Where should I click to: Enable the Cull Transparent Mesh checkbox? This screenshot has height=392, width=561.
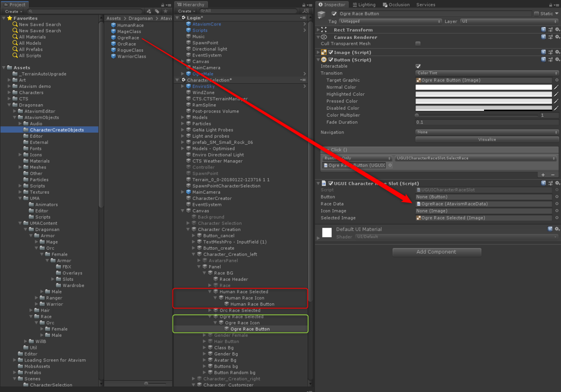(418, 44)
